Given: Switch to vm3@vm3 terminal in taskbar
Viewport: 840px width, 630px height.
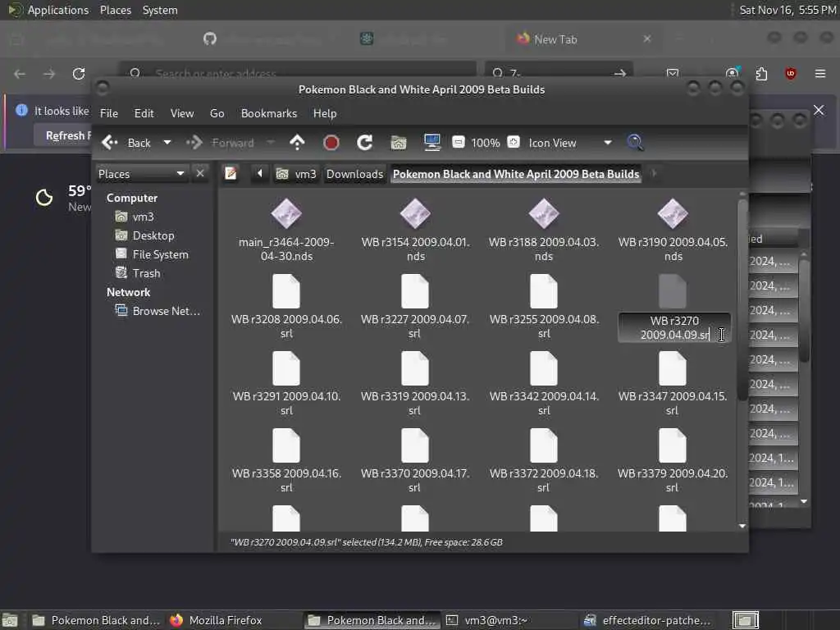Looking at the screenshot, I should pyautogui.click(x=487, y=620).
